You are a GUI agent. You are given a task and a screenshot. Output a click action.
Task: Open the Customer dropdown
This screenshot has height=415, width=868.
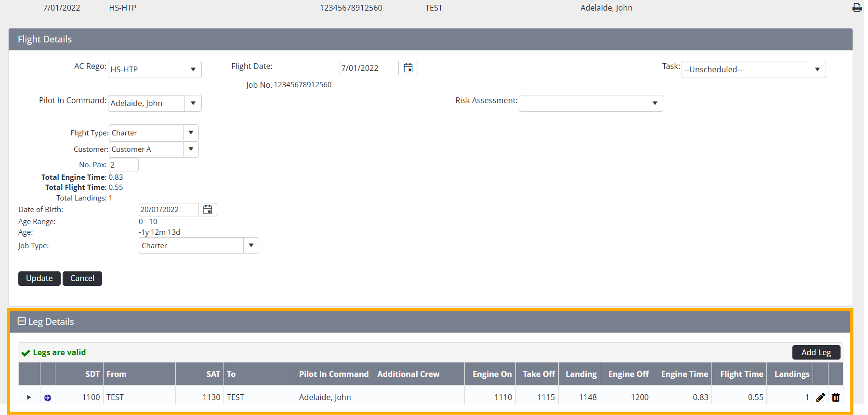[191, 149]
